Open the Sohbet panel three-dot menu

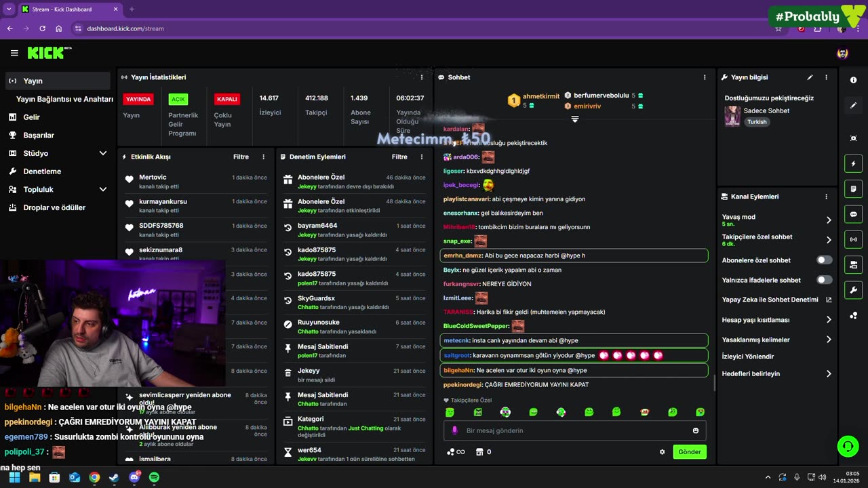(705, 77)
